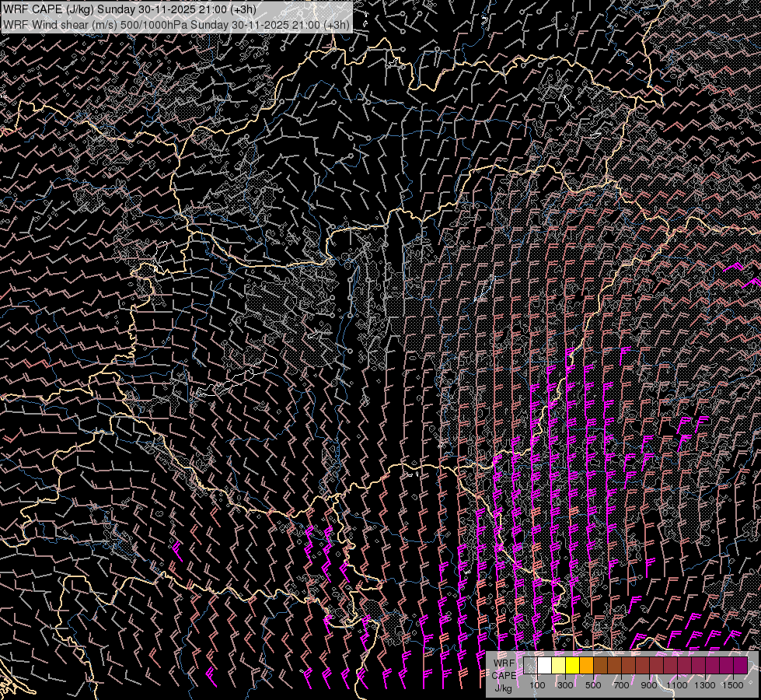Select the 900 legend tick label
Viewport: 761px width, 700px height.
(x=649, y=685)
